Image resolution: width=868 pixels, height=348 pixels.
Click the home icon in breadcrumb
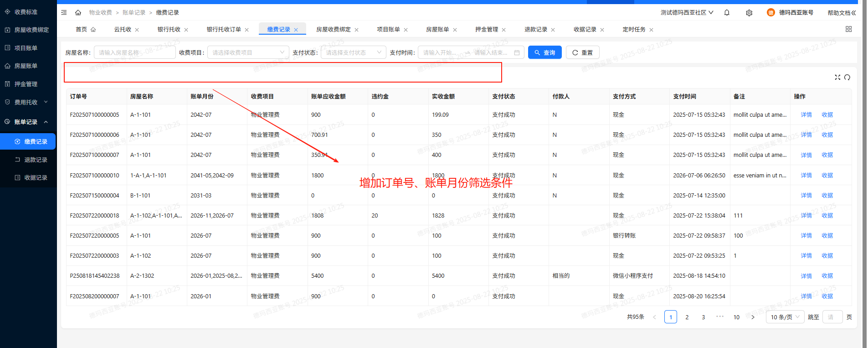pyautogui.click(x=78, y=13)
